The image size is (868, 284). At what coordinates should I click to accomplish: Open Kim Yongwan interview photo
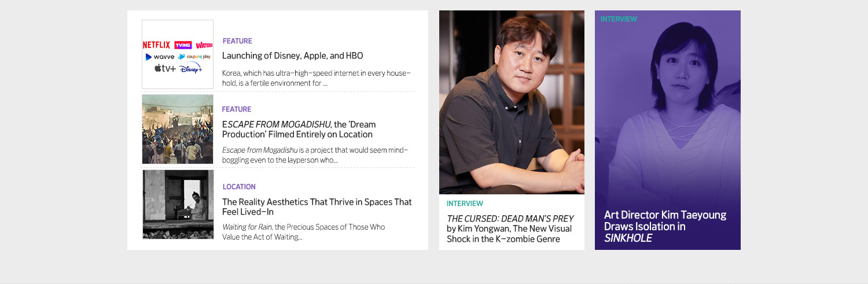coord(512,102)
